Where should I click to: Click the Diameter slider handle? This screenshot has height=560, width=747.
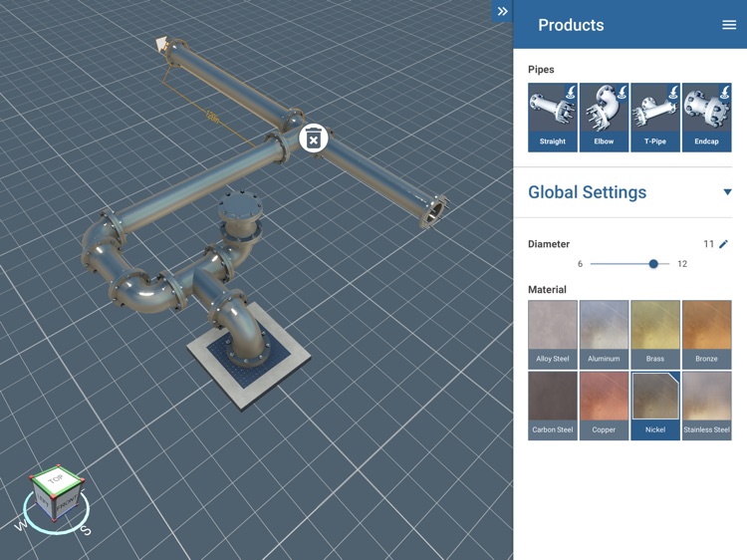click(653, 263)
